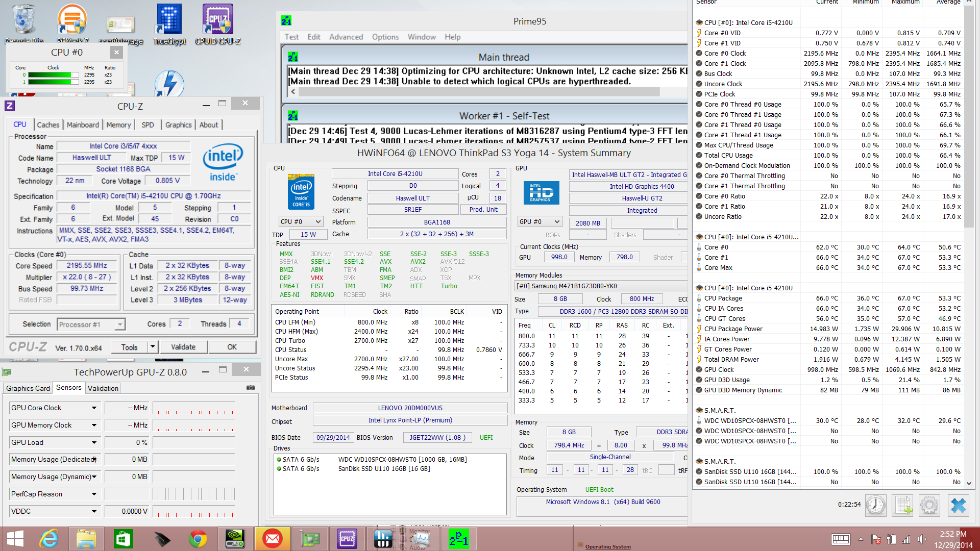This screenshot has height=551, width=980.
Task: Open network signal tray icon
Action: click(x=906, y=539)
